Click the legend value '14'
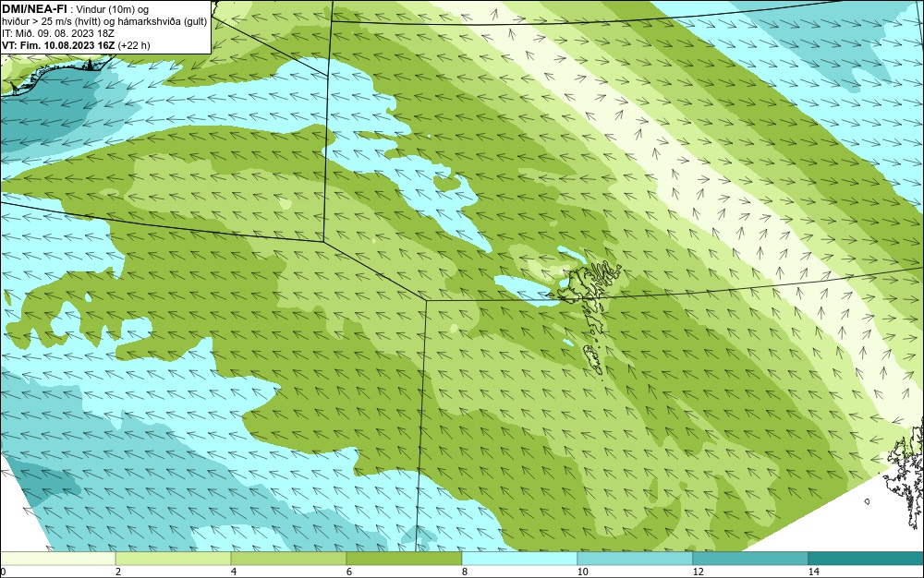The width and height of the screenshot is (924, 578). pyautogui.click(x=813, y=572)
